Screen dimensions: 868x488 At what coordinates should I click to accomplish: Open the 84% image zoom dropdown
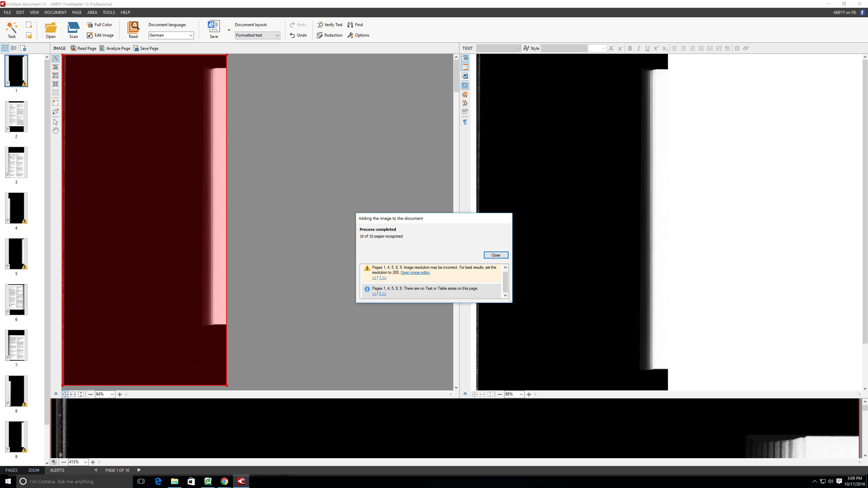pyautogui.click(x=112, y=394)
